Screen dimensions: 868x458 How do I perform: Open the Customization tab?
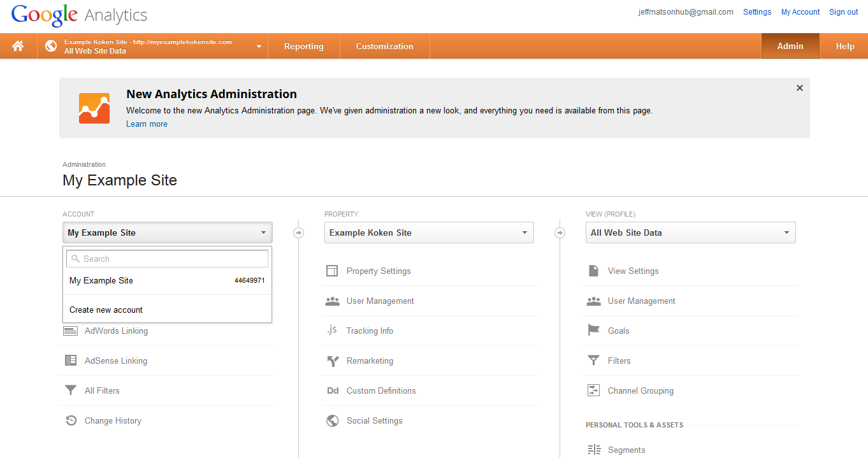(x=384, y=46)
